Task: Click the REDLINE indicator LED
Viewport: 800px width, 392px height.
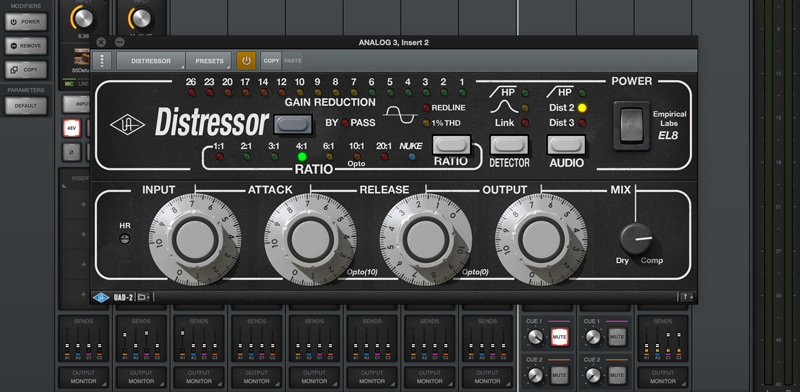Action: pyautogui.click(x=426, y=108)
